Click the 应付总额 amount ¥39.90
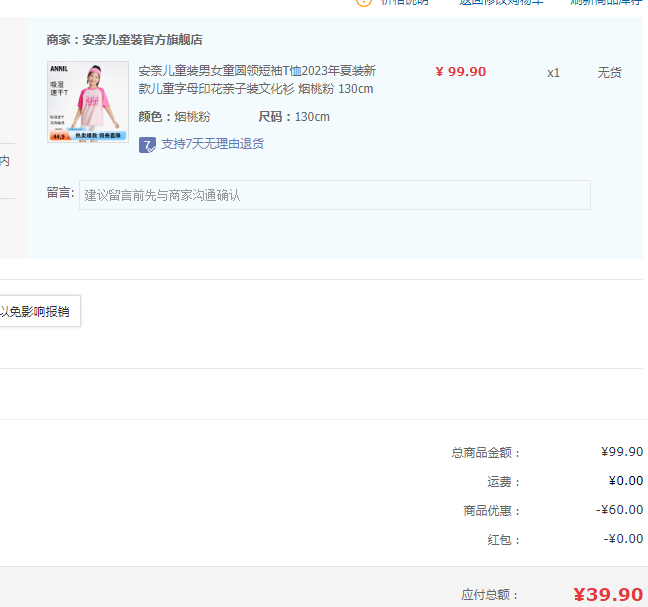 608,595
